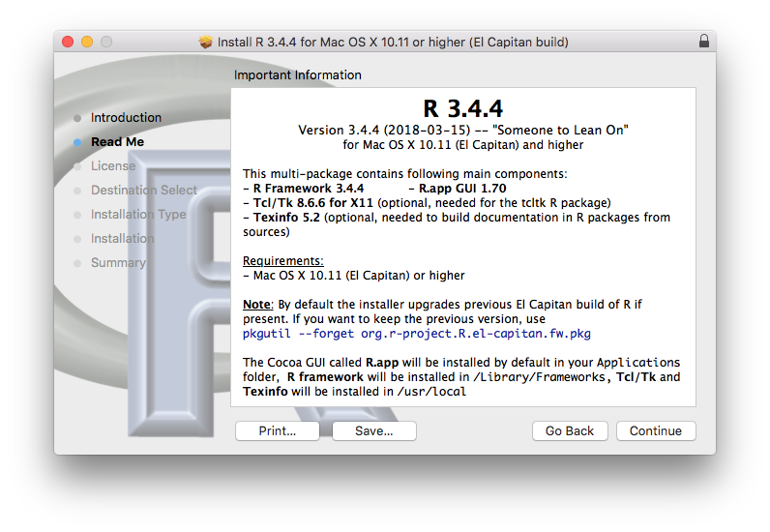Click the padlock icon in the title bar

coord(702,42)
